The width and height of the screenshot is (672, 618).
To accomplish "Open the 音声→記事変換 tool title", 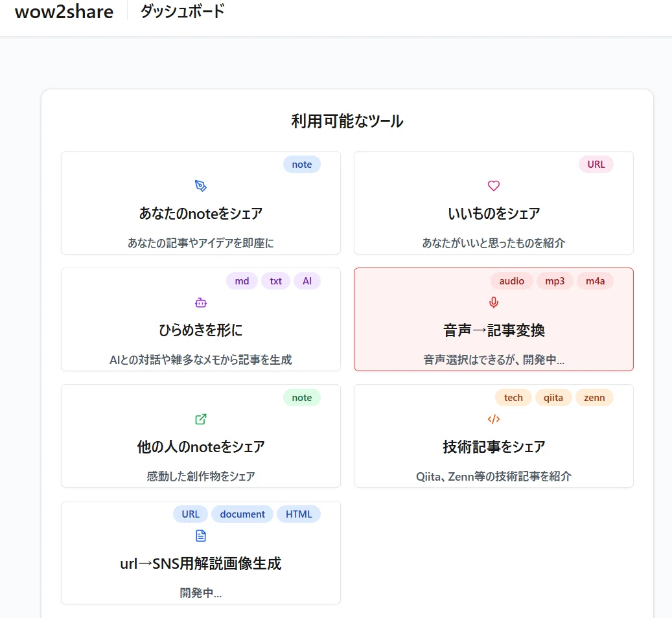I will click(x=494, y=330).
